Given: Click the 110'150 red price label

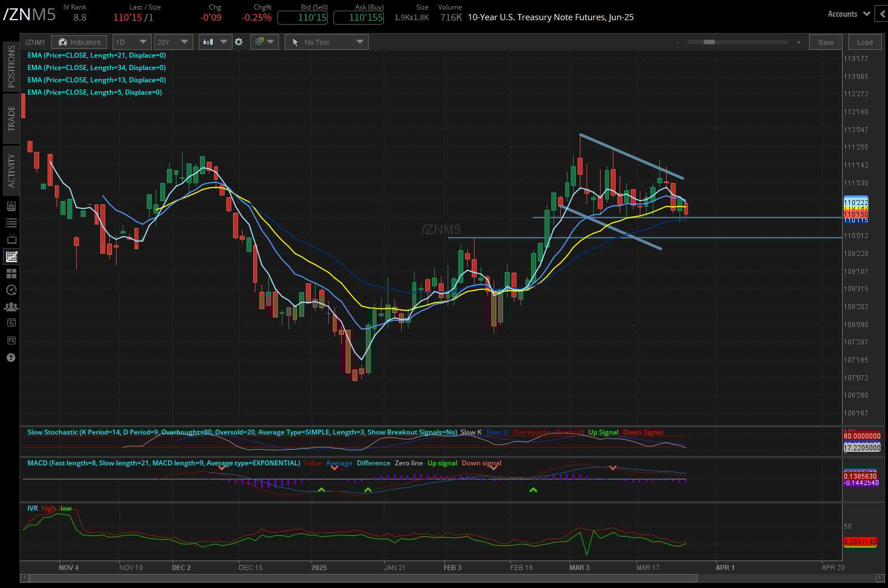Looking at the screenshot, I should click(856, 214).
